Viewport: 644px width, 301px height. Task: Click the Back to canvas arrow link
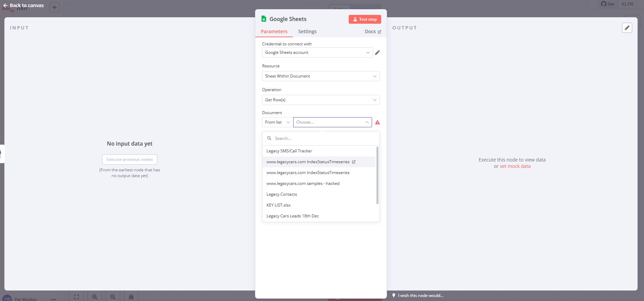click(23, 5)
